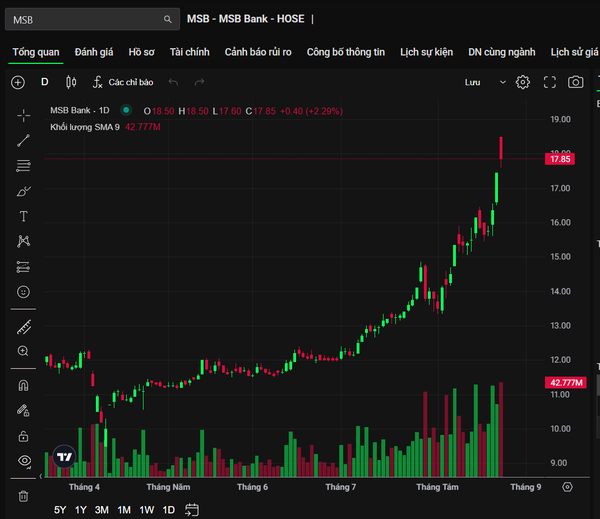Image resolution: width=600 pixels, height=519 pixels.
Task: Switch to the Tài chính tab
Action: pos(189,52)
